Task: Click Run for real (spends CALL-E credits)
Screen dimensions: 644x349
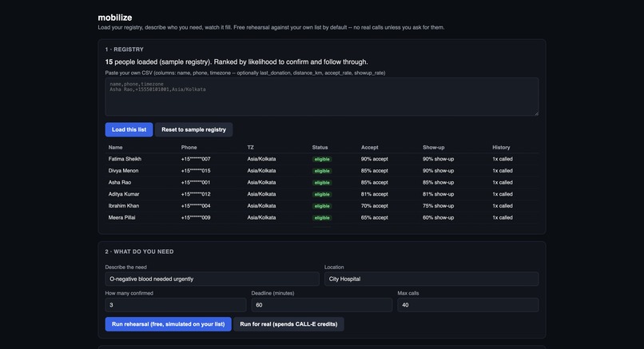Action: (x=288, y=324)
